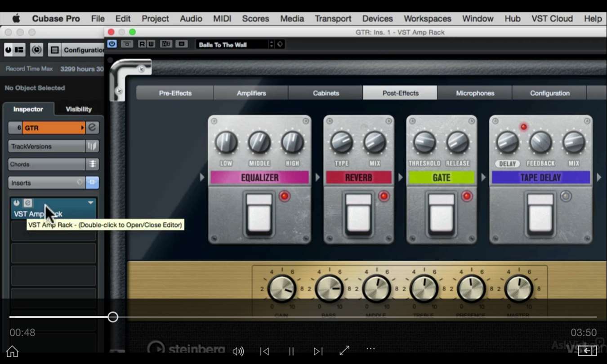Bypass the plug-in with the blue power button
The width and height of the screenshot is (607, 364).
[112, 44]
